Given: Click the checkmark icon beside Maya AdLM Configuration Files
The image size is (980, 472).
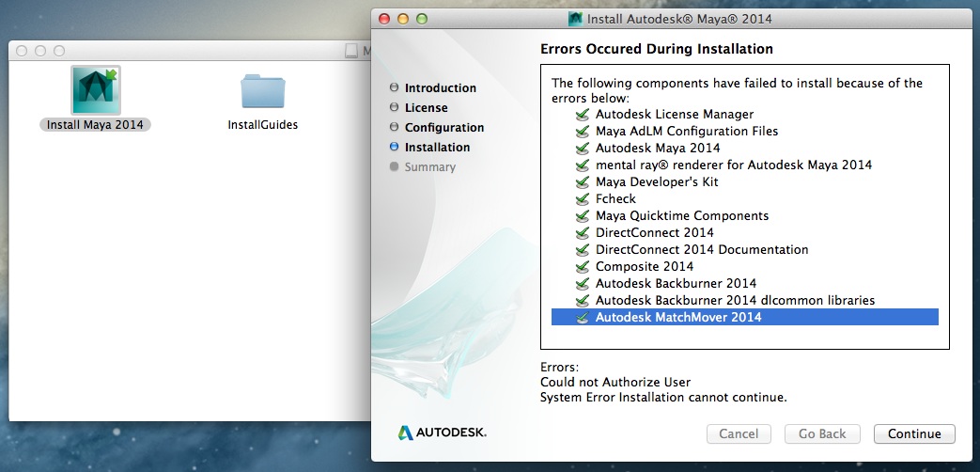Looking at the screenshot, I should (583, 132).
